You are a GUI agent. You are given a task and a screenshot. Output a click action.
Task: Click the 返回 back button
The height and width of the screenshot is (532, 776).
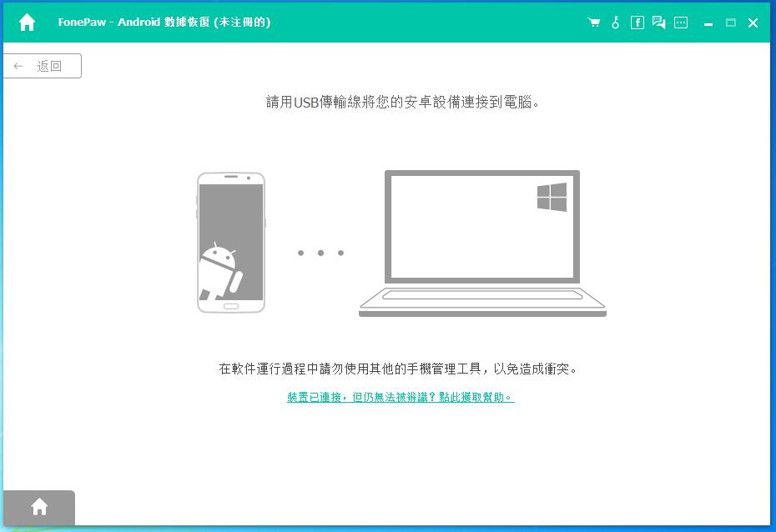coord(42,66)
